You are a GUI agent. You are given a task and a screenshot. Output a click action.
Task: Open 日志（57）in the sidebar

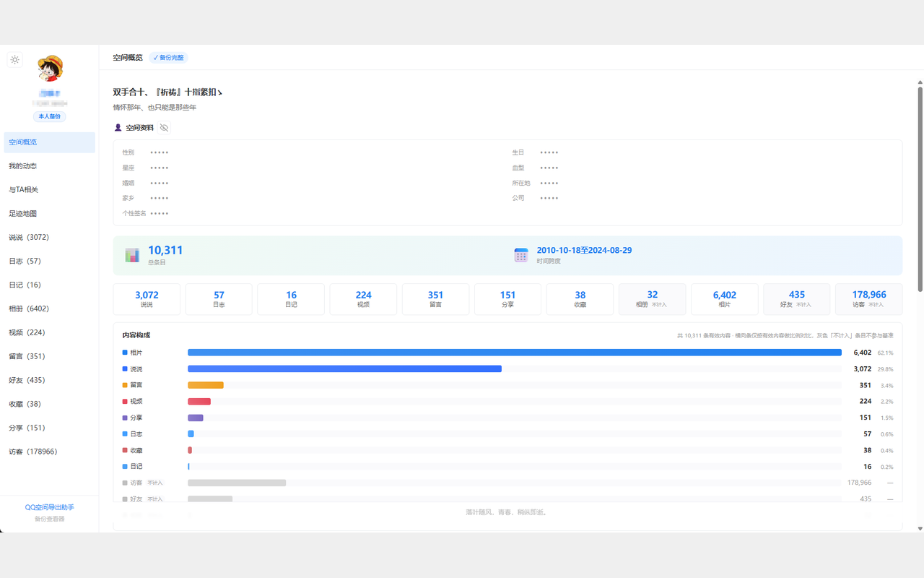coord(49,262)
